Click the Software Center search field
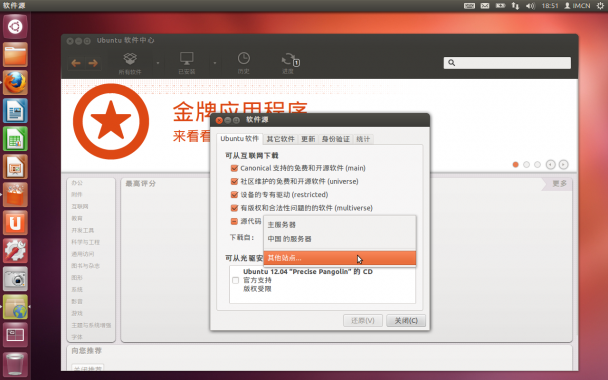 (x=507, y=63)
